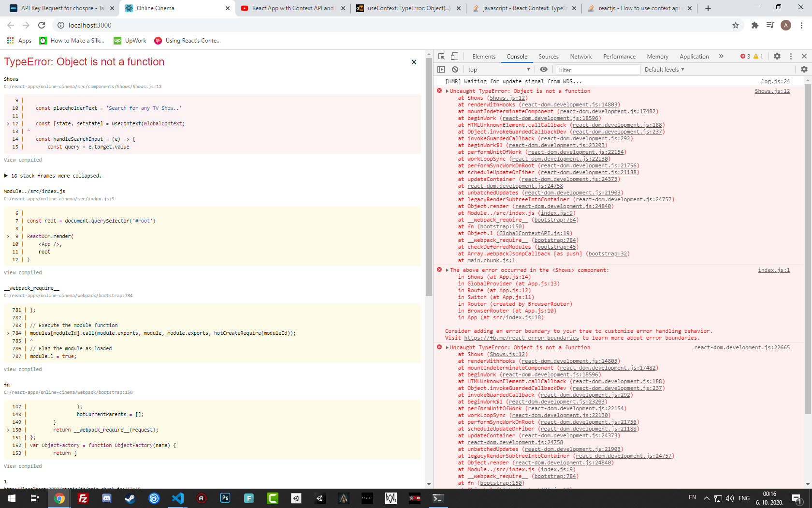The image size is (812, 508).
Task: Clear the console output
Action: [455, 69]
